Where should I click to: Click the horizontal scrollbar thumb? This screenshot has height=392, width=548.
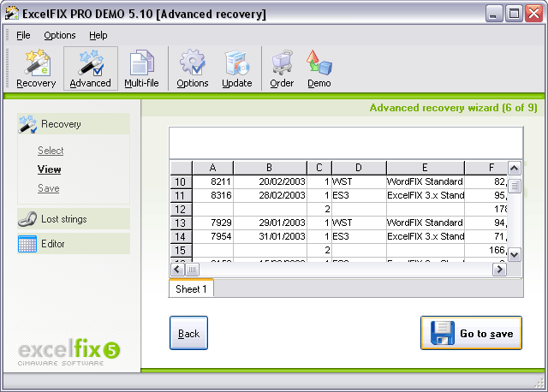click(x=192, y=270)
